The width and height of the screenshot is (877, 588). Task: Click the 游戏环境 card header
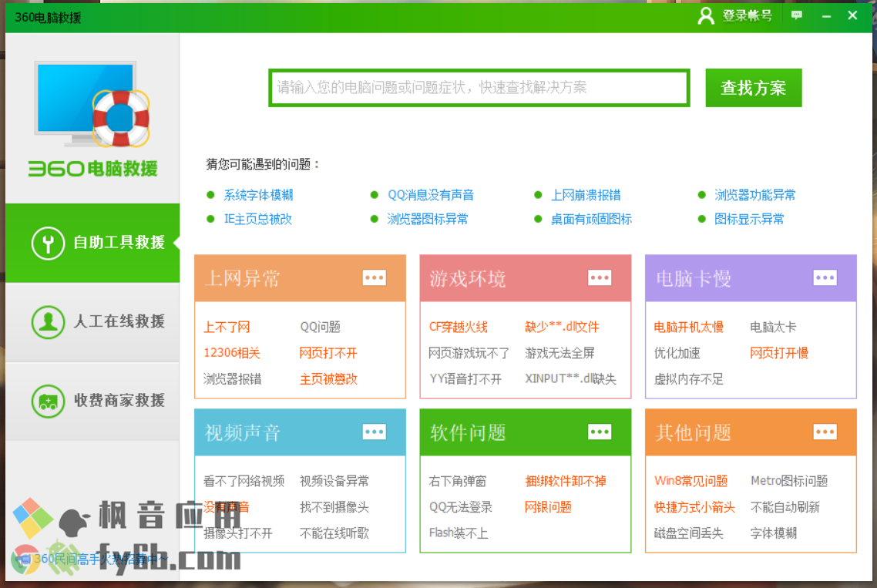(525, 278)
